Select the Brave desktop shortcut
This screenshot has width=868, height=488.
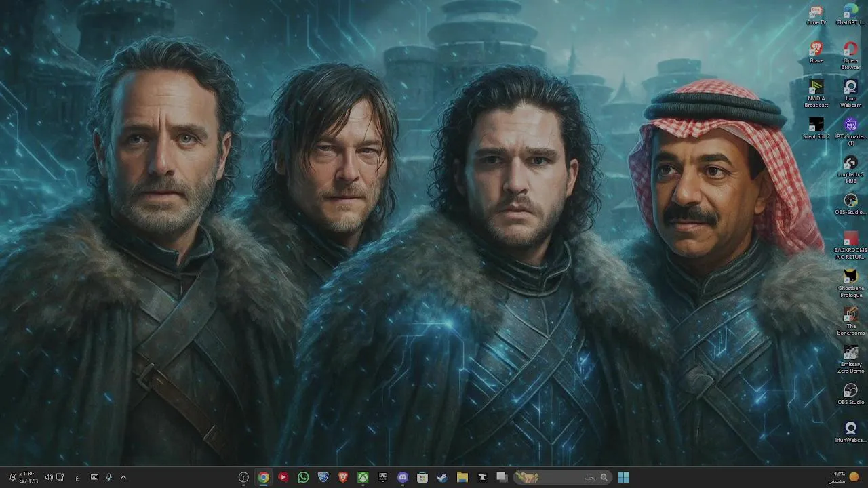816,53
